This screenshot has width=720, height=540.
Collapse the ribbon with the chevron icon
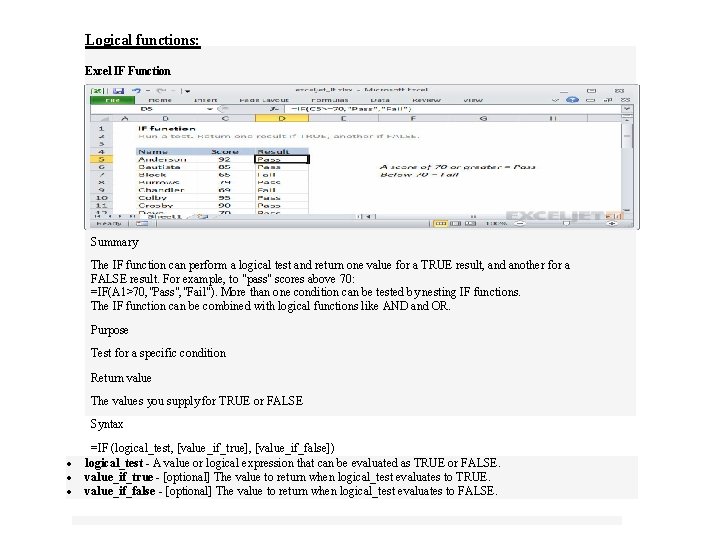click(555, 100)
